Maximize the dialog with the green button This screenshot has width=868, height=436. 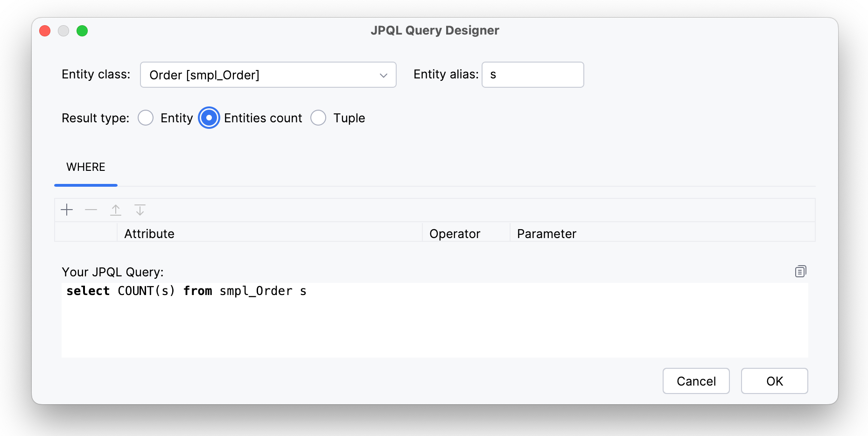coord(82,31)
